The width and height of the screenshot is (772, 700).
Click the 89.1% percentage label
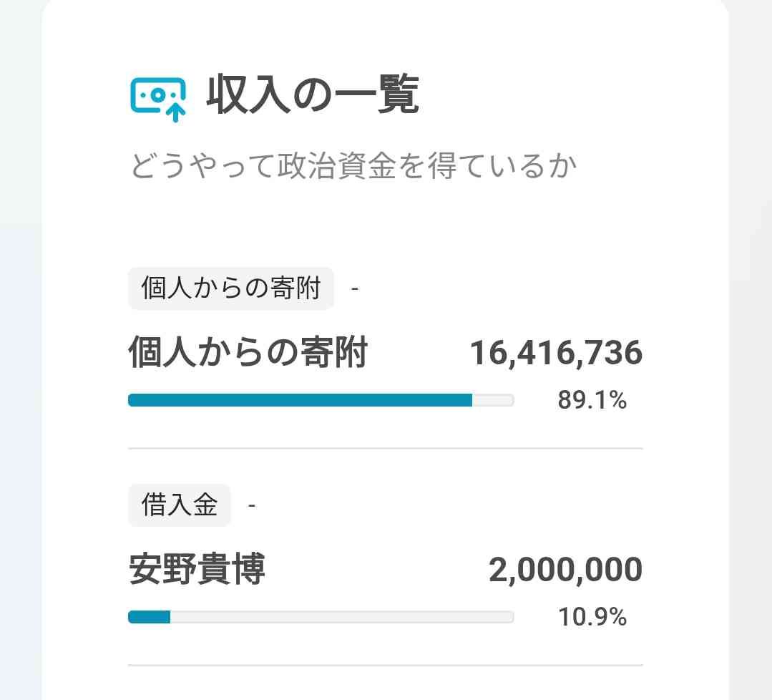point(592,399)
